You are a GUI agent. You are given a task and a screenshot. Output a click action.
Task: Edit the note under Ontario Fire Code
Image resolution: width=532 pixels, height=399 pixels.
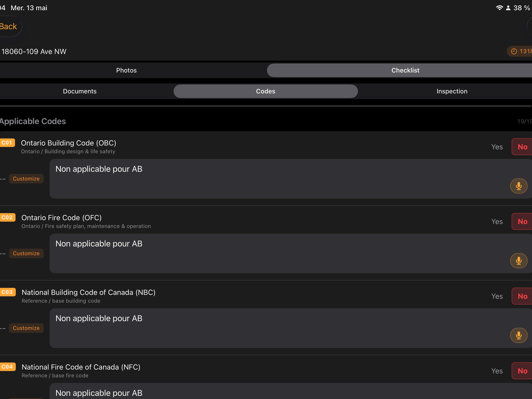coord(291,253)
